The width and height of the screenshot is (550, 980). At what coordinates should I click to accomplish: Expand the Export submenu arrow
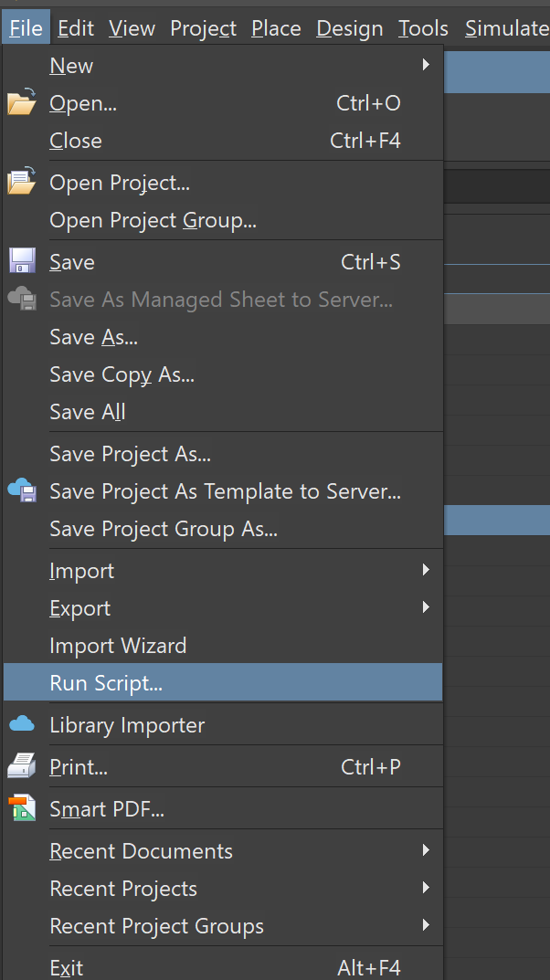(x=426, y=606)
